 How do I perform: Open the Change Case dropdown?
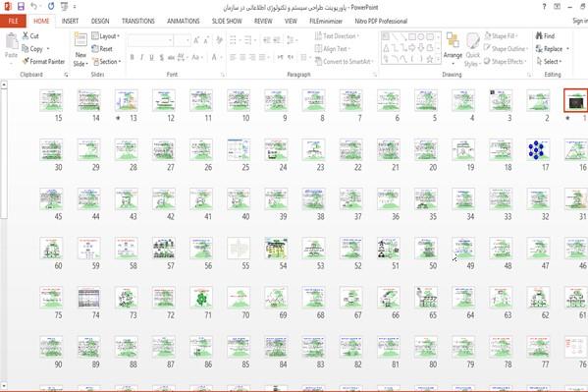pyautogui.click(x=197, y=57)
